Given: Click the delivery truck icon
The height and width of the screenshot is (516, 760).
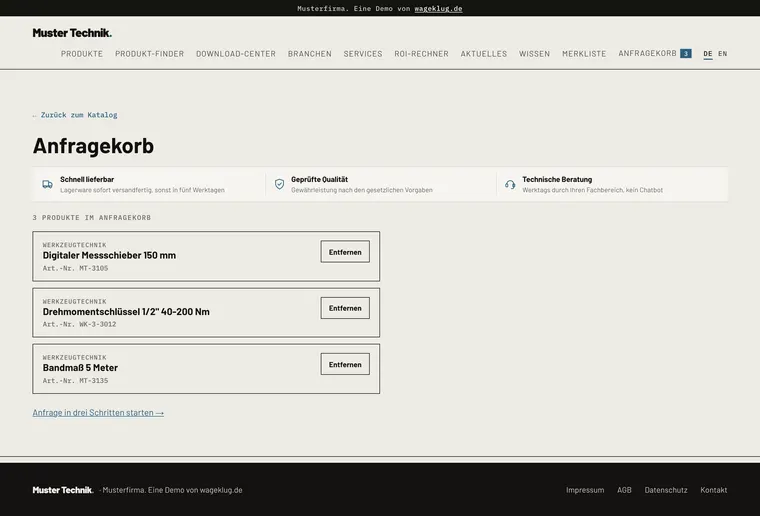Looking at the screenshot, I should click(x=47, y=184).
